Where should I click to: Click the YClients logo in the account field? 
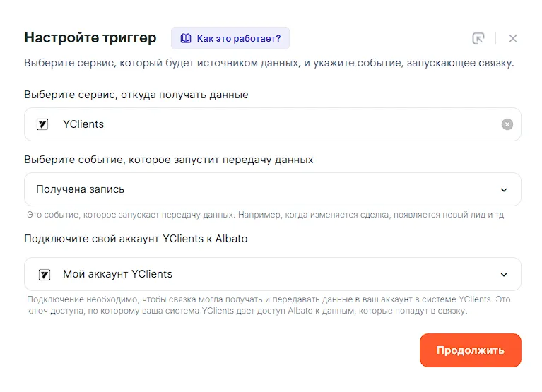click(x=43, y=274)
